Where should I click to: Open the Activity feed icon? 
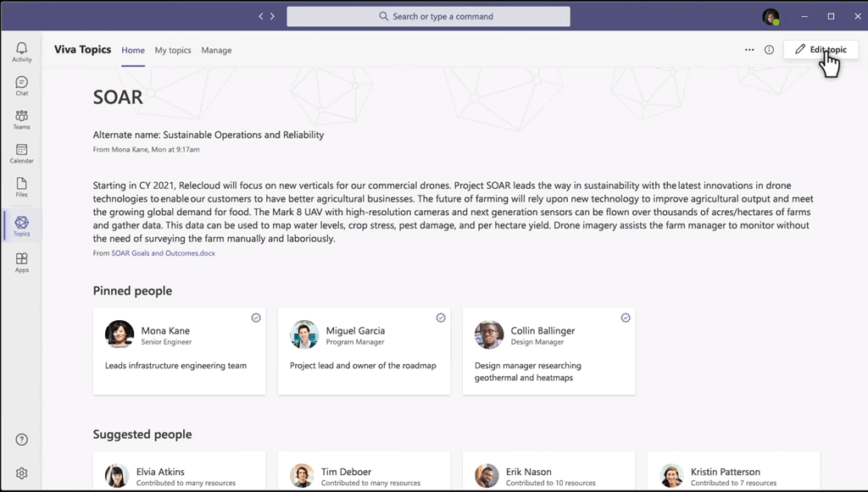[x=22, y=52]
